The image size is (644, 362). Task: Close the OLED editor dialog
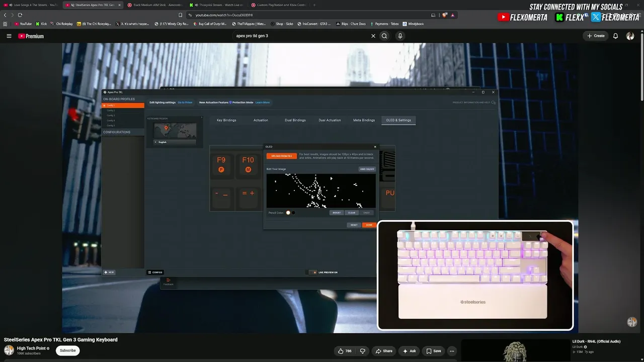(x=375, y=147)
